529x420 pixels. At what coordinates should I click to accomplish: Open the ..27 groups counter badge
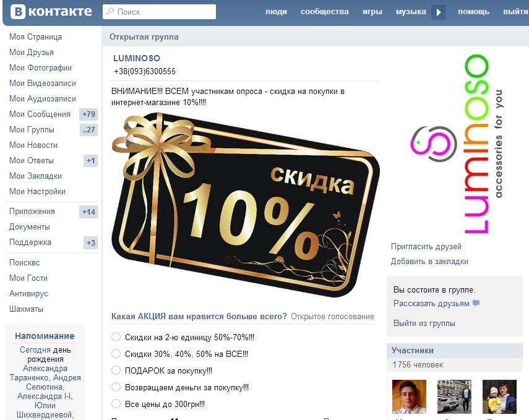pyautogui.click(x=88, y=129)
